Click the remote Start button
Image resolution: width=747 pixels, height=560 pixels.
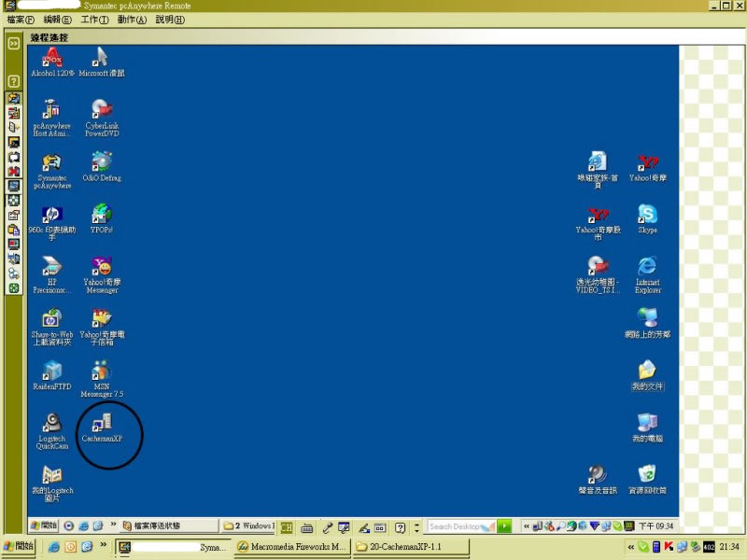tap(44, 525)
